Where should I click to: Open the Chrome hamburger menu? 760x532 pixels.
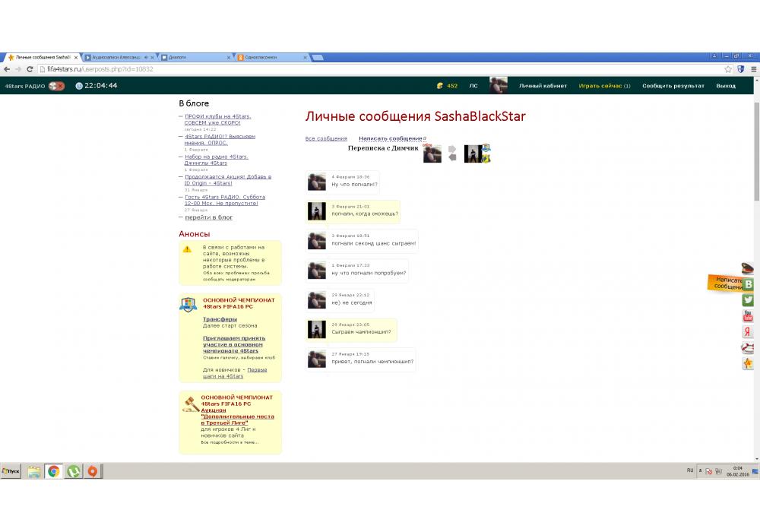tap(753, 68)
